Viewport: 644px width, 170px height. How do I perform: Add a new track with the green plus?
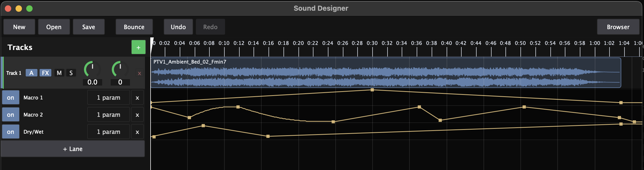(139, 47)
